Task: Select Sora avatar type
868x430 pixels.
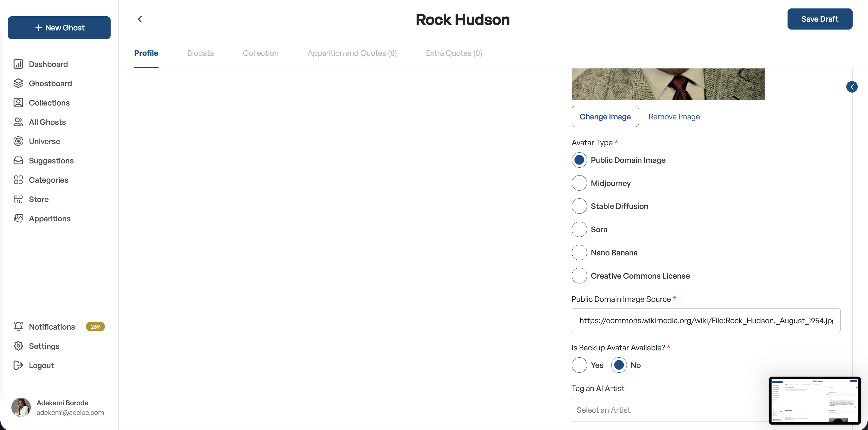Action: click(x=579, y=229)
